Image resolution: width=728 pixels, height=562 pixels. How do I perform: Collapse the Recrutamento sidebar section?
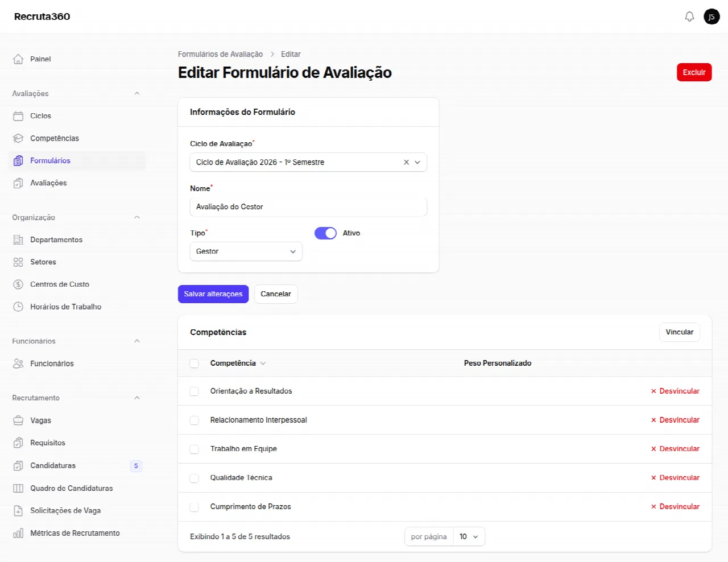click(136, 398)
